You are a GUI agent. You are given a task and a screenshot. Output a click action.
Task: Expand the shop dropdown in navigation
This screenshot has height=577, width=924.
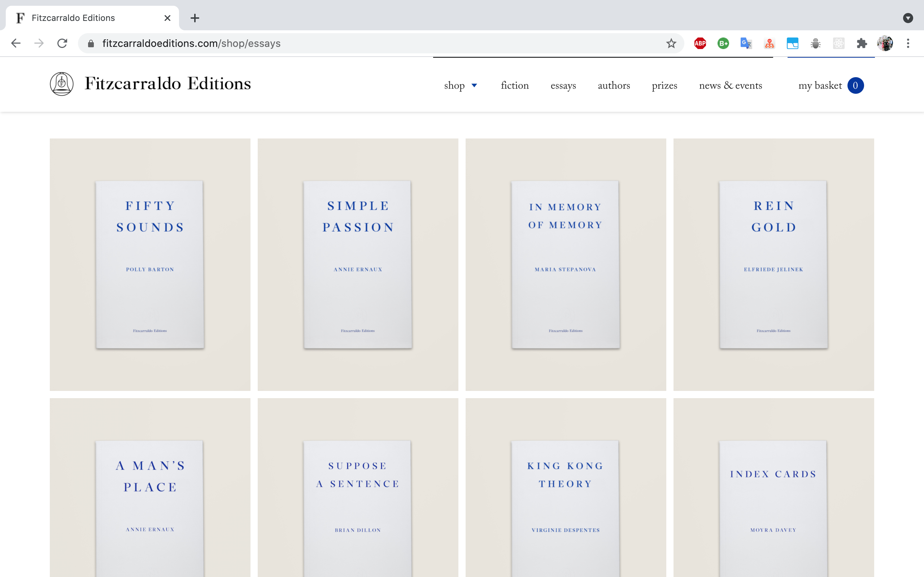[x=461, y=85]
